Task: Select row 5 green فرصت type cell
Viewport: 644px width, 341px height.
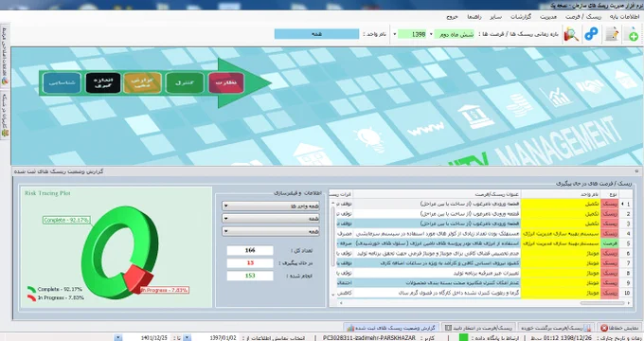Action: point(610,243)
